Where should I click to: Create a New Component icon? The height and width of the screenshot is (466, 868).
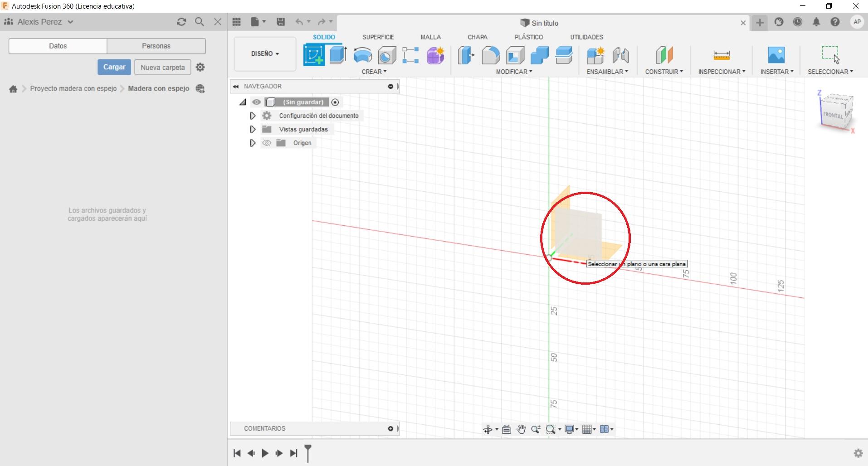[x=595, y=55]
